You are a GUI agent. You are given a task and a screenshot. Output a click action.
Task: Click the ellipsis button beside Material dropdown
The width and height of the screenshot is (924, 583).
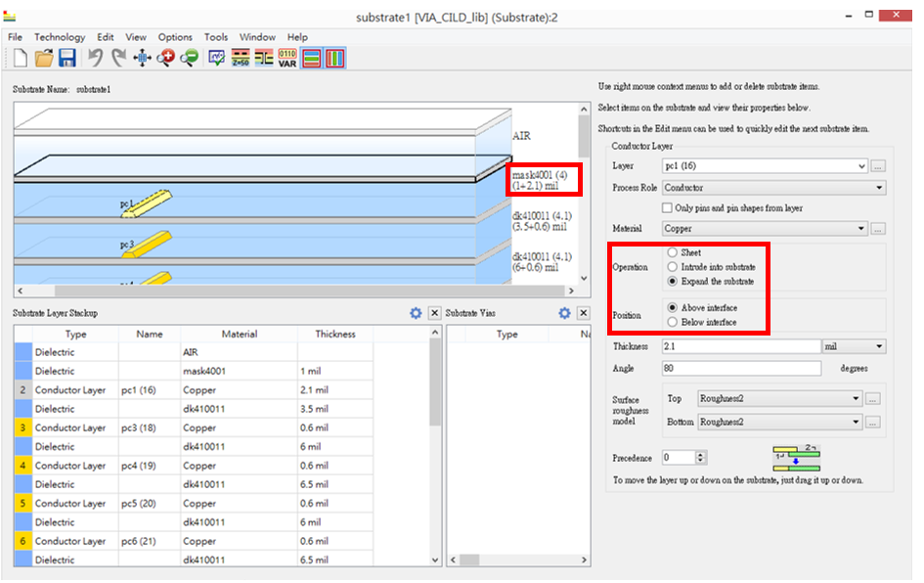(878, 229)
